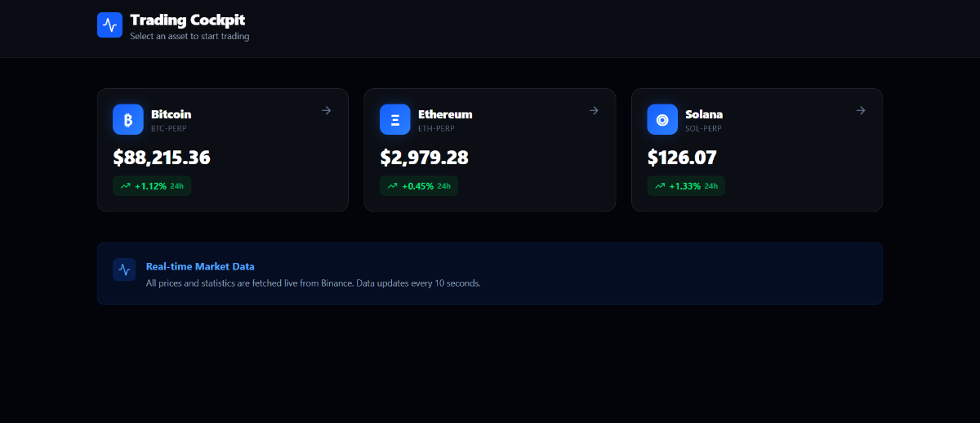Click the SOL-PERP ticker label
The width and height of the screenshot is (980, 423).
[x=703, y=128]
